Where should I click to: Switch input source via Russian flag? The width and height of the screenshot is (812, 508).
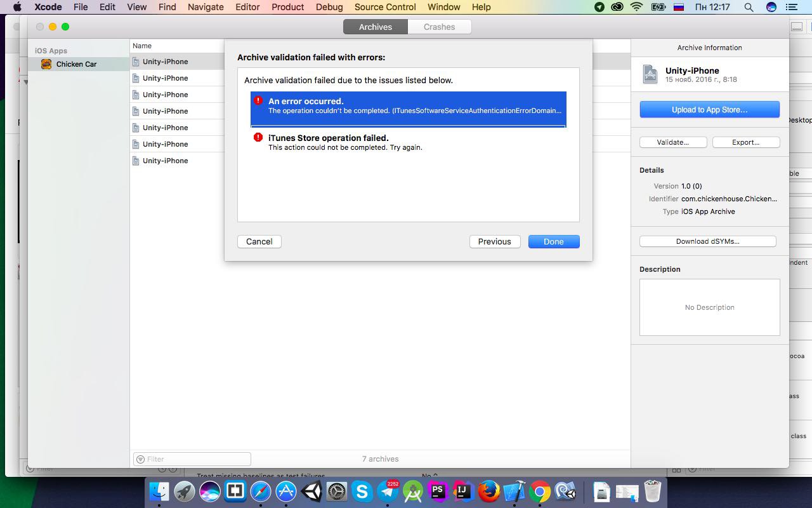pos(679,7)
